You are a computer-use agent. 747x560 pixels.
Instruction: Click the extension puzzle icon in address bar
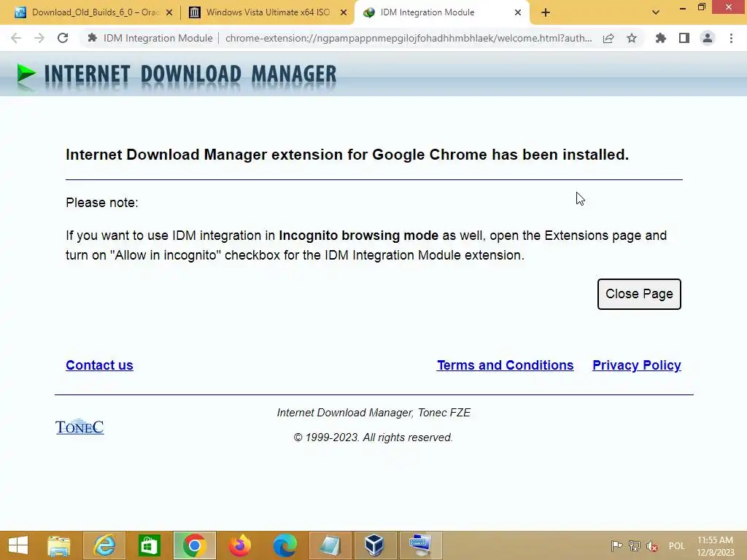click(x=93, y=38)
